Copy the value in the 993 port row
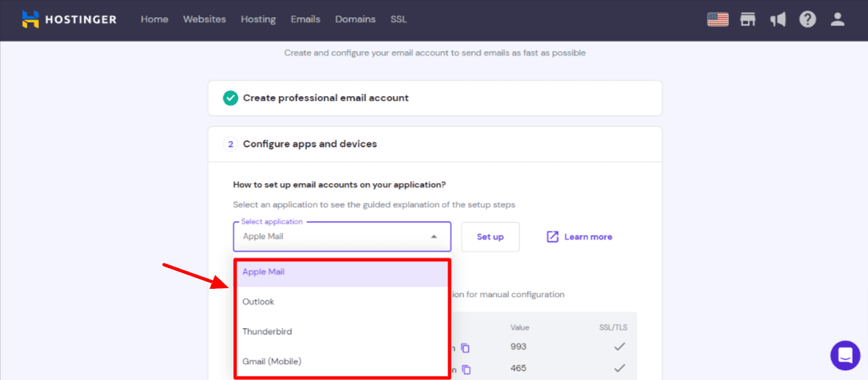The width and height of the screenshot is (868, 380). [x=465, y=348]
